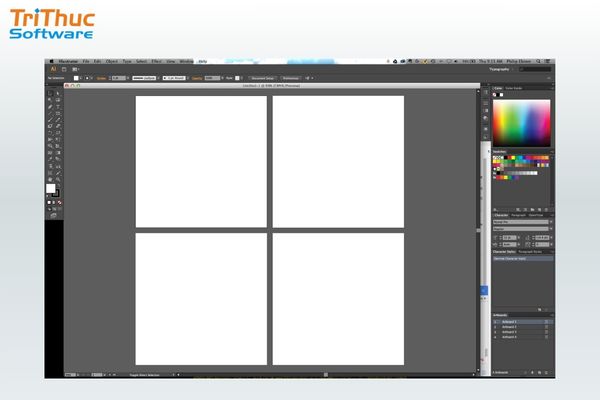Click the black Stroke box in toolbar

[x=57, y=194]
